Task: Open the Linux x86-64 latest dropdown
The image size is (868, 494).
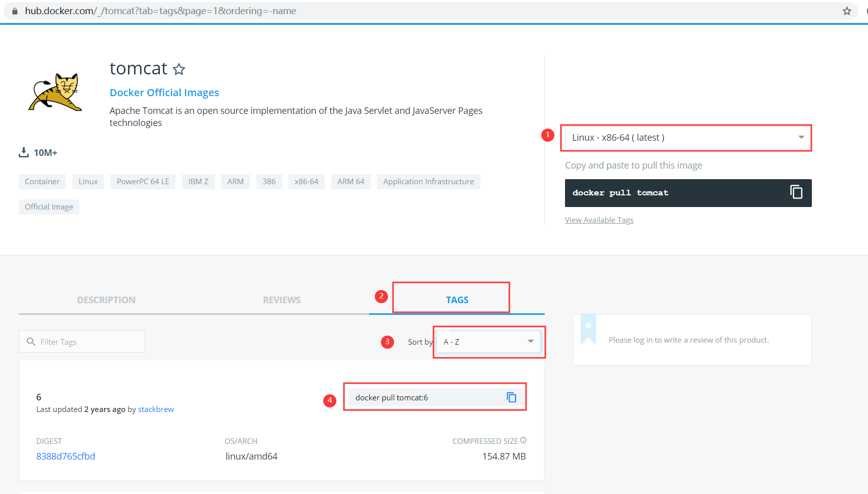Action: (685, 138)
